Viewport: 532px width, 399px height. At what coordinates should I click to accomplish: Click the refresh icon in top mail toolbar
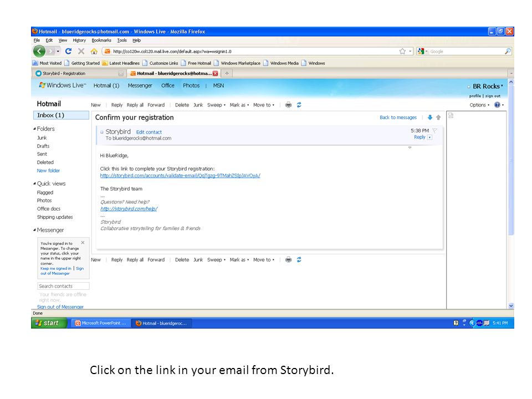pyautogui.click(x=299, y=105)
